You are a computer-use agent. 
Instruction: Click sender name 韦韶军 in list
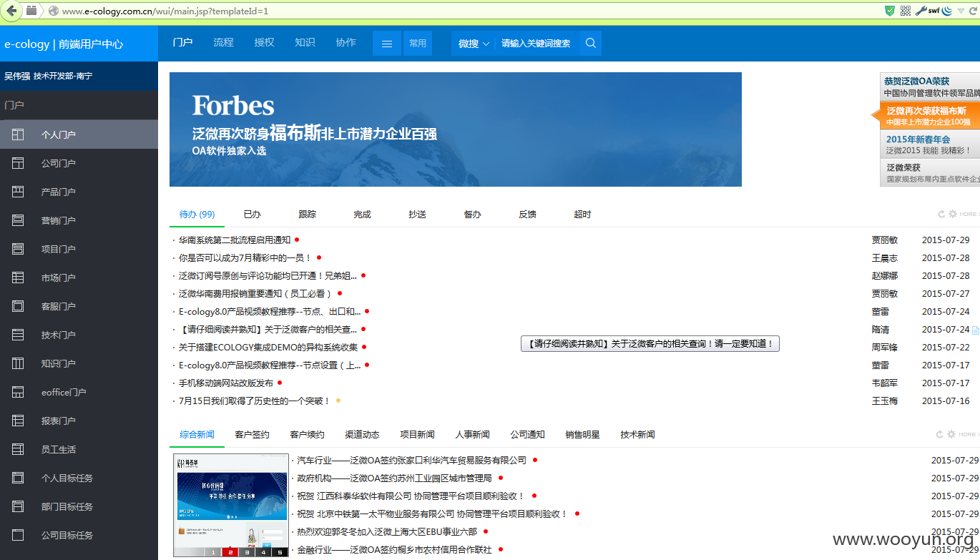884,383
